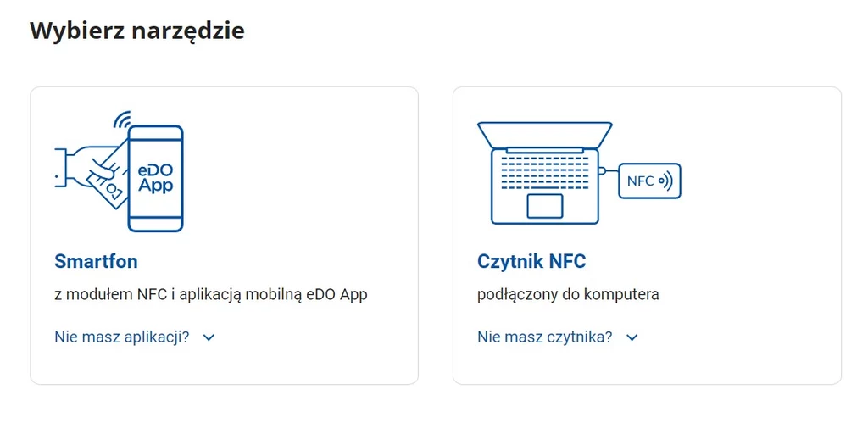Viewport: 868px width, 423px height.
Task: Click the wireless signal waves above phone
Action: (122, 119)
